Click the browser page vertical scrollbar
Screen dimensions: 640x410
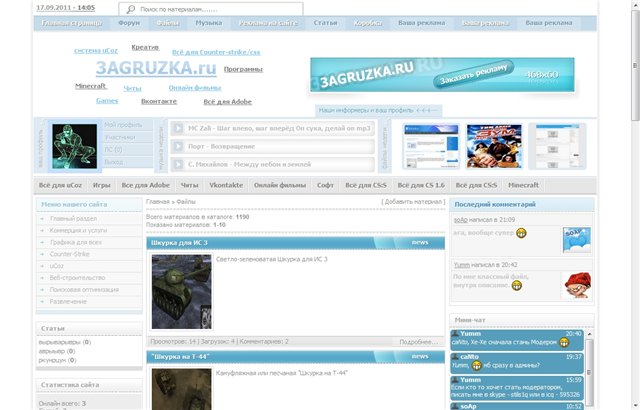[x=635, y=65]
